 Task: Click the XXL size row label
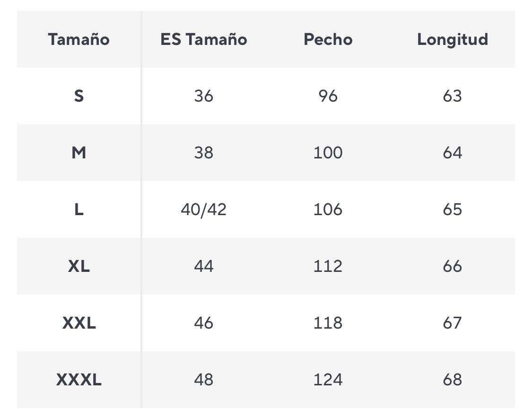tap(78, 323)
